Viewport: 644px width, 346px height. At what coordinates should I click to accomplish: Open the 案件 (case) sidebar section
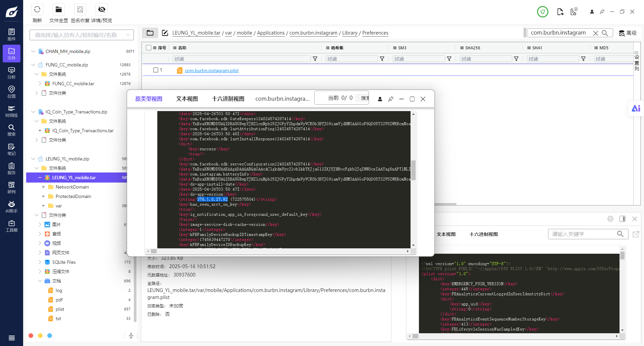[11, 35]
